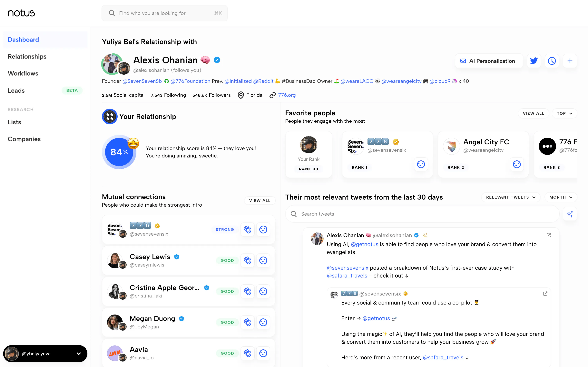This screenshot has height=367, width=588.
Task: Click the STRONG label on sevensevensix row
Action: coord(225,229)
